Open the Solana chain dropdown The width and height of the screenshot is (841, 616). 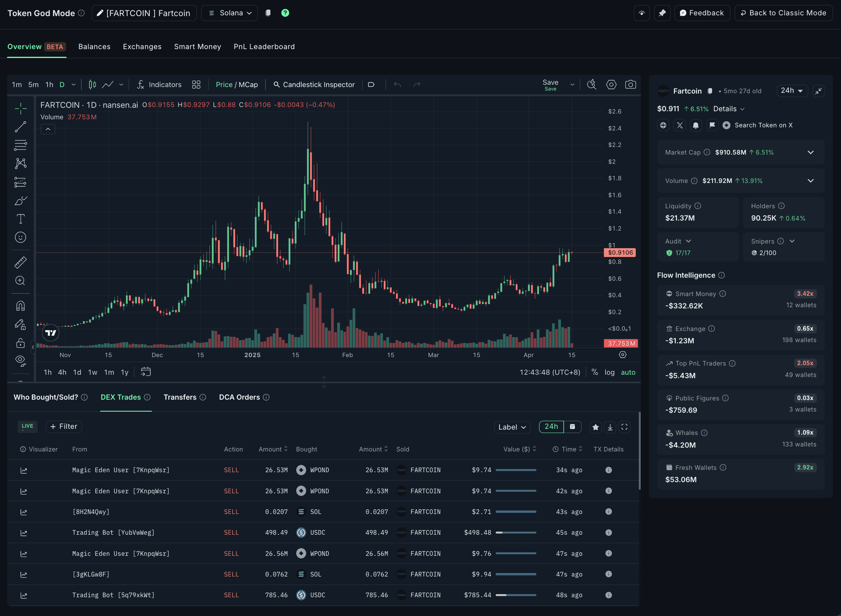coord(230,13)
